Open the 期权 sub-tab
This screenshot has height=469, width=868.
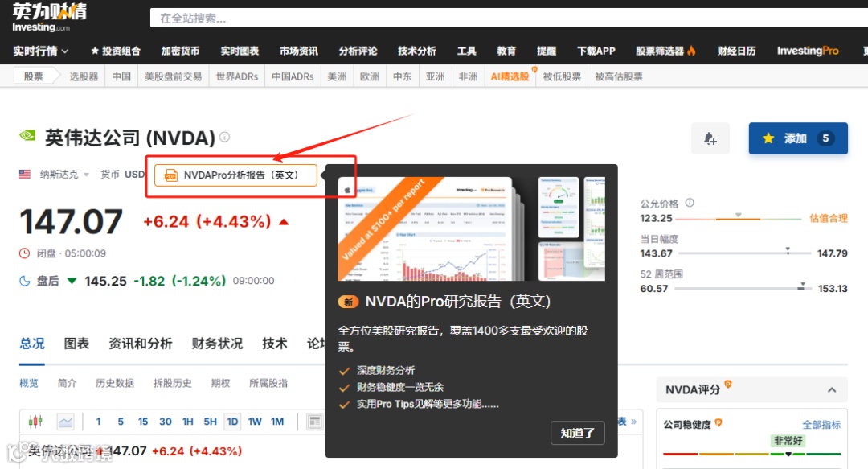coord(220,383)
